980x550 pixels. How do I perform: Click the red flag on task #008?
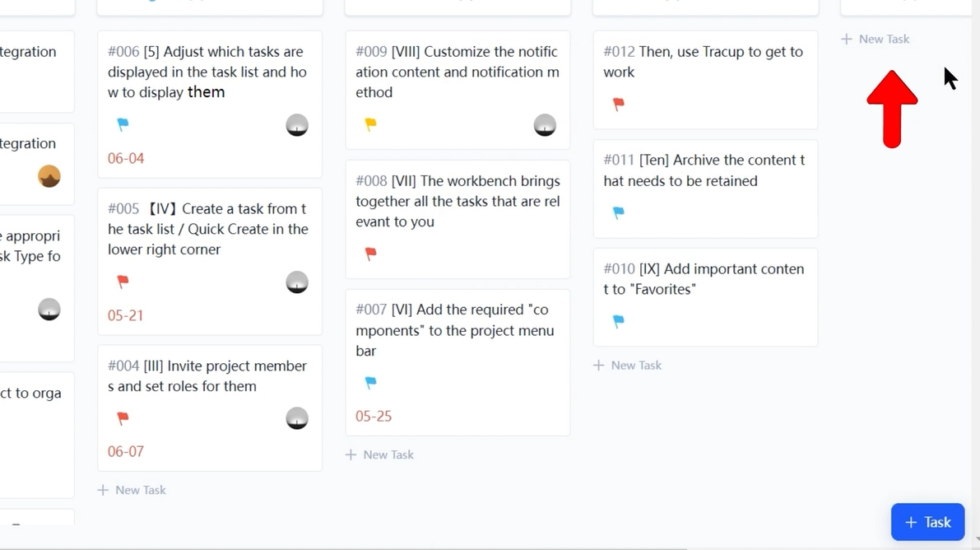tap(370, 254)
